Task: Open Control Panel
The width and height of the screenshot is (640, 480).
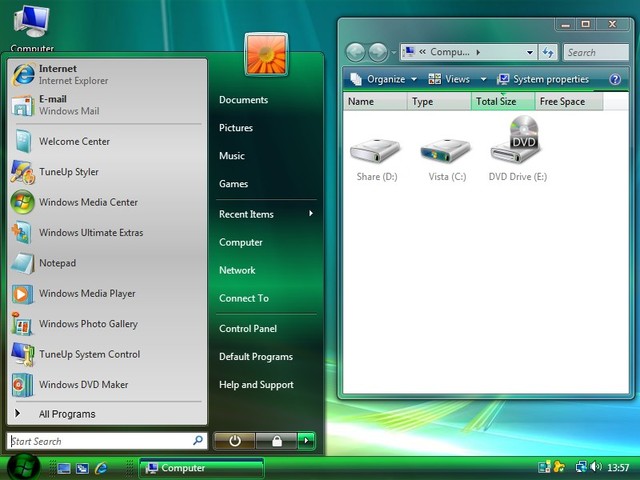Action: tap(248, 329)
